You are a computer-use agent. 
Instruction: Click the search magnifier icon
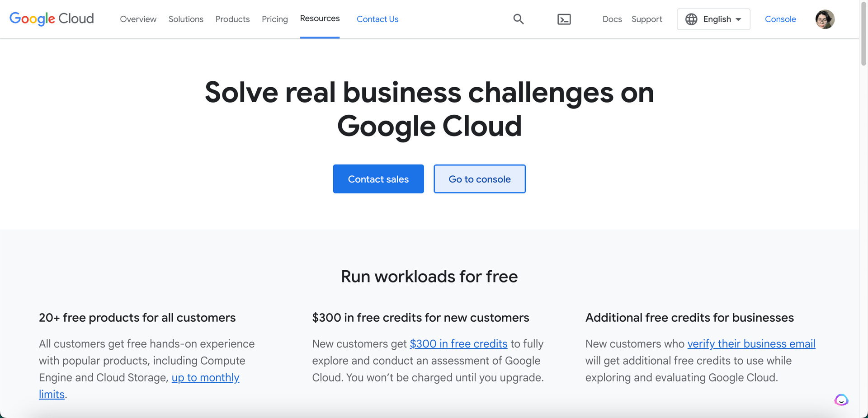point(518,19)
